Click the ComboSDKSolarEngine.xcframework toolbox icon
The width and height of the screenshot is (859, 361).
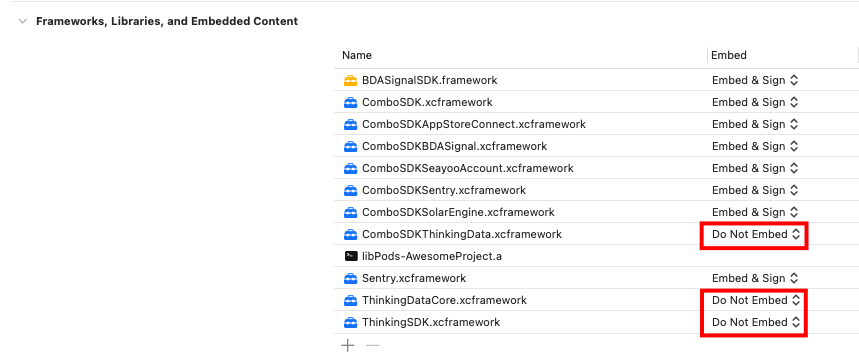(x=351, y=212)
